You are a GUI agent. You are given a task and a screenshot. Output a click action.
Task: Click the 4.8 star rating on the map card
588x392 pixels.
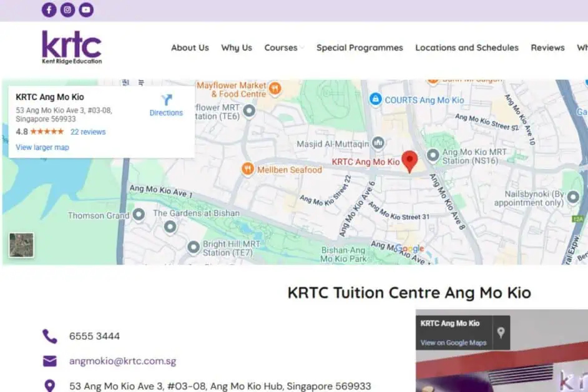[40, 132]
